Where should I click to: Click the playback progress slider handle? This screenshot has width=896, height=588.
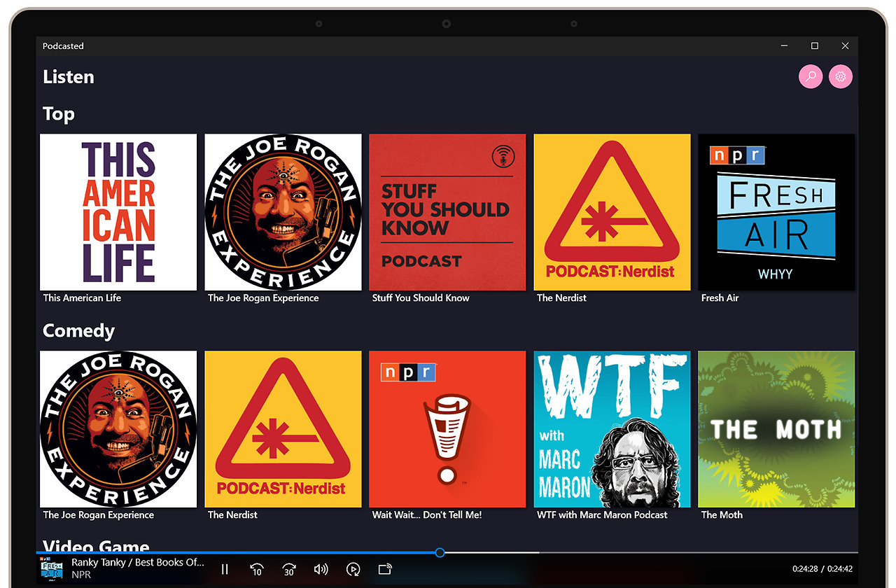pyautogui.click(x=440, y=552)
